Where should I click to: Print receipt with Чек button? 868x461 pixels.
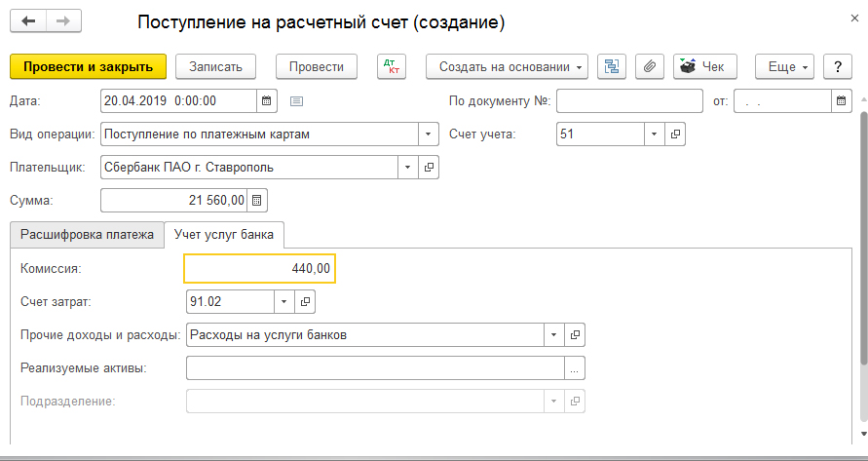pyautogui.click(x=704, y=67)
